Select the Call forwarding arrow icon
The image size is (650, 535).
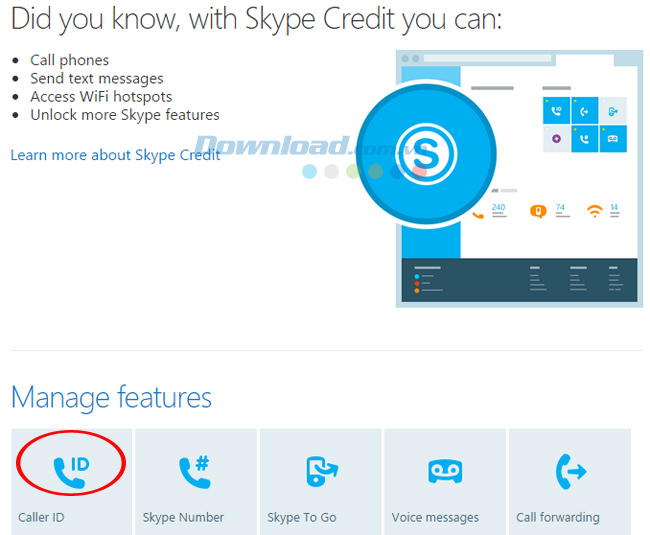pyautogui.click(x=571, y=472)
